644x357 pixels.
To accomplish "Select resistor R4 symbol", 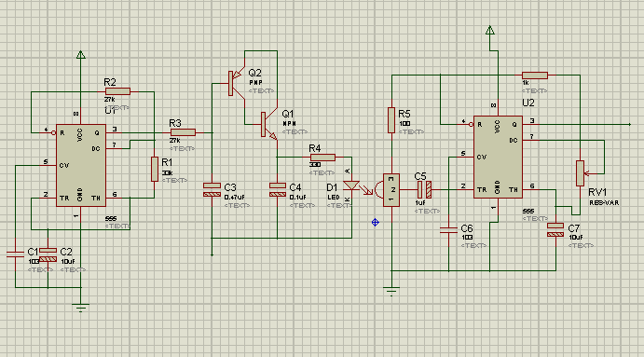I will tap(322, 157).
